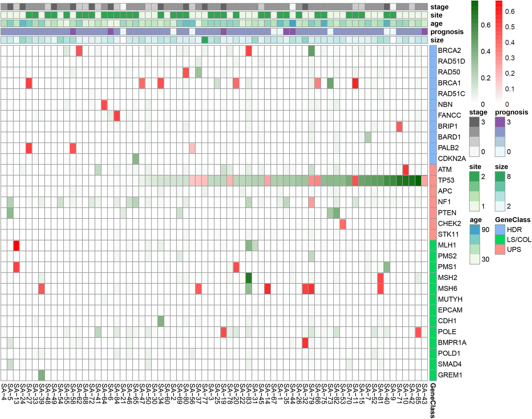Click the green GREM1 cell for SA-39
This screenshot has width=532, height=419.
click(x=41, y=375)
